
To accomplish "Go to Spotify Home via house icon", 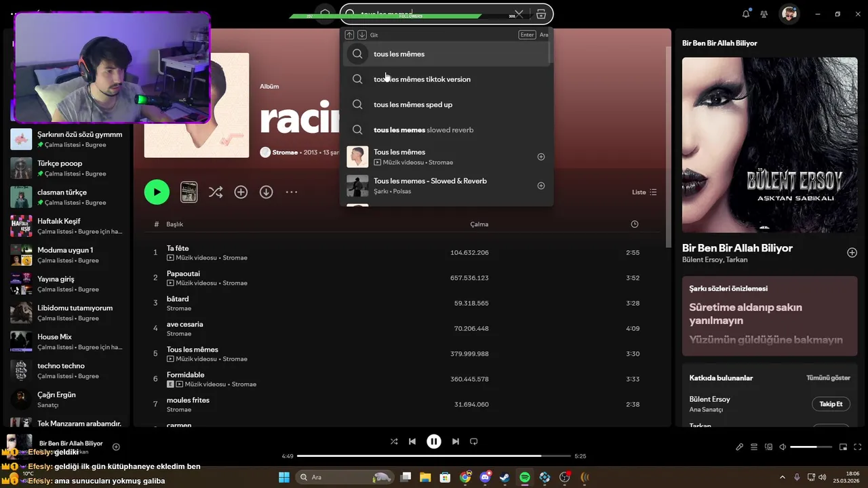I will coord(325,14).
